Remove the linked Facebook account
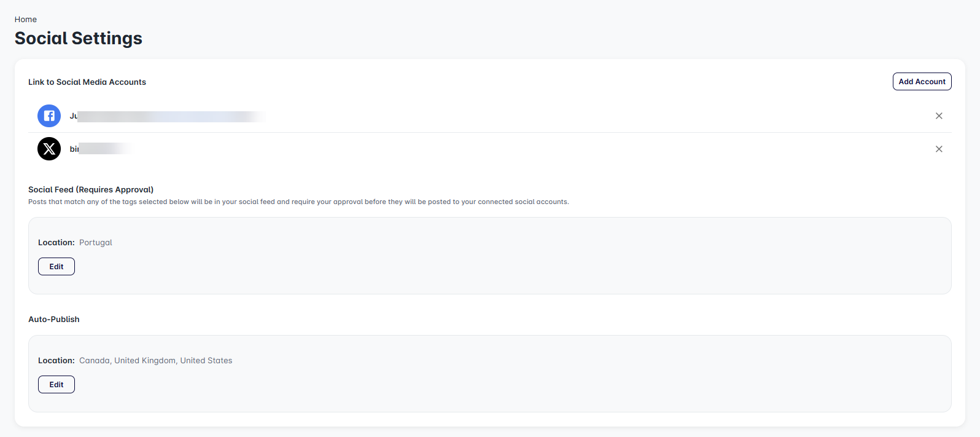Viewport: 980px width, 437px height. point(938,116)
